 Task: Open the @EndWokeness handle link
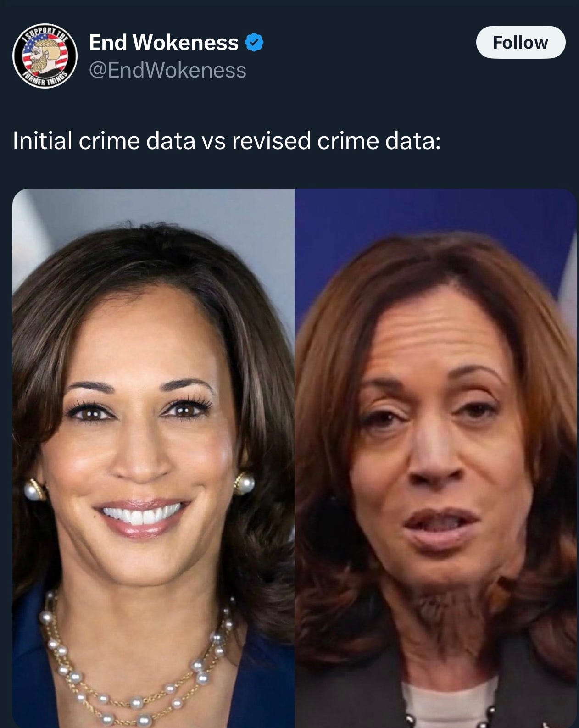click(x=167, y=70)
